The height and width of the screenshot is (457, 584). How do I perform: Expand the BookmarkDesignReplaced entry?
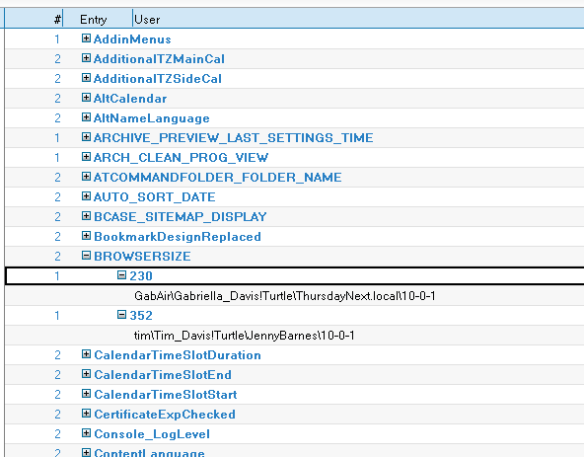click(86, 236)
